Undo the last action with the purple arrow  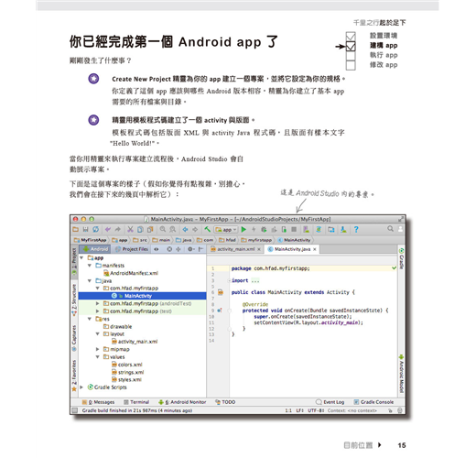(108, 229)
